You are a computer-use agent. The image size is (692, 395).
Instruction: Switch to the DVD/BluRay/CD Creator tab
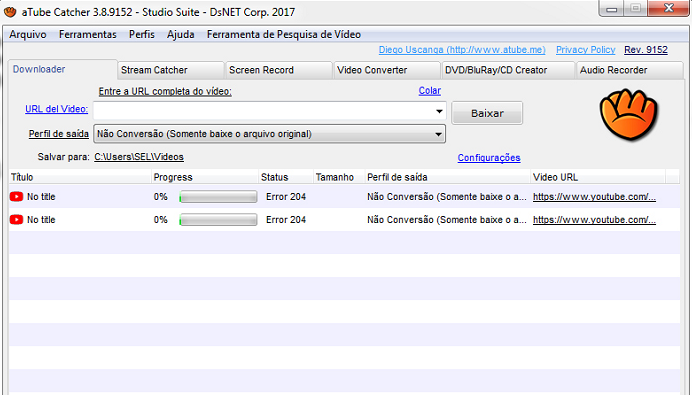pyautogui.click(x=508, y=70)
